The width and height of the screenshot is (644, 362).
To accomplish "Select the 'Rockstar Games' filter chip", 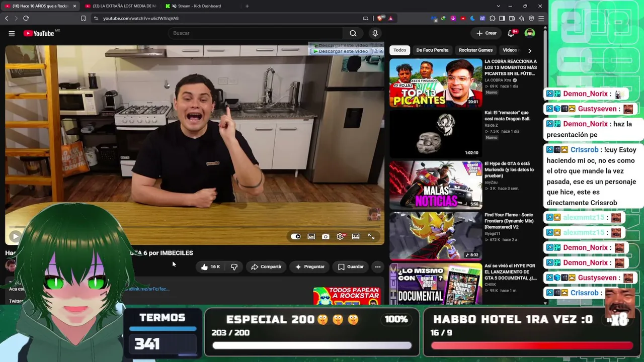I will pyautogui.click(x=475, y=50).
